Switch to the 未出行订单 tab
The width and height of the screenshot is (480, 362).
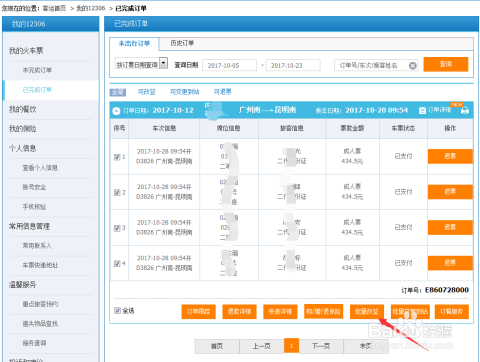134,44
